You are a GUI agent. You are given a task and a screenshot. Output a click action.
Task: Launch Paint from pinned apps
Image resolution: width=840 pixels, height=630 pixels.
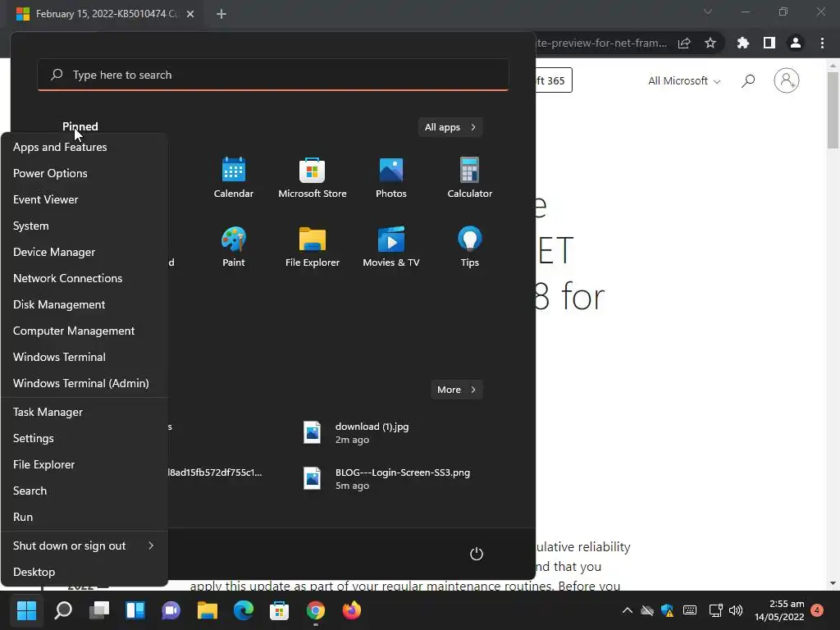[234, 246]
